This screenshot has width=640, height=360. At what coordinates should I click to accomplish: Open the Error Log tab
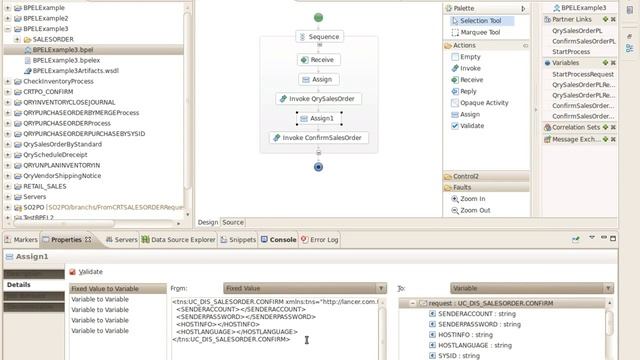(x=320, y=240)
